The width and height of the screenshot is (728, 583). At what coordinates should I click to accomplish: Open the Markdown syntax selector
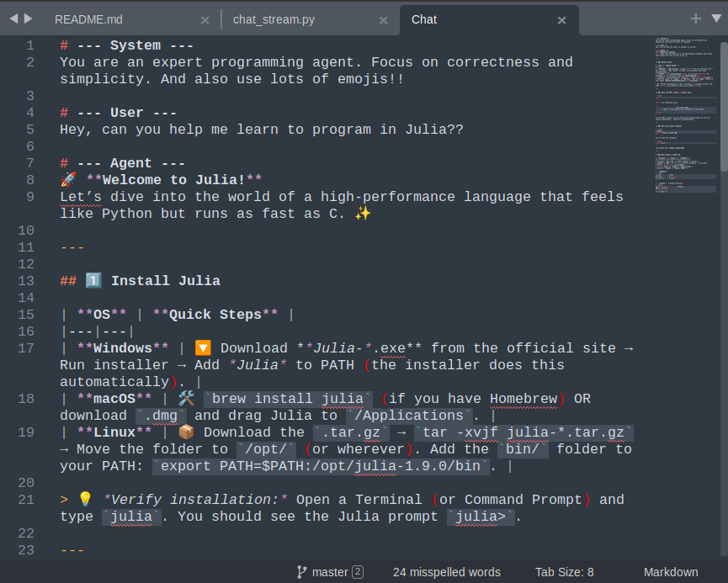pos(671,572)
